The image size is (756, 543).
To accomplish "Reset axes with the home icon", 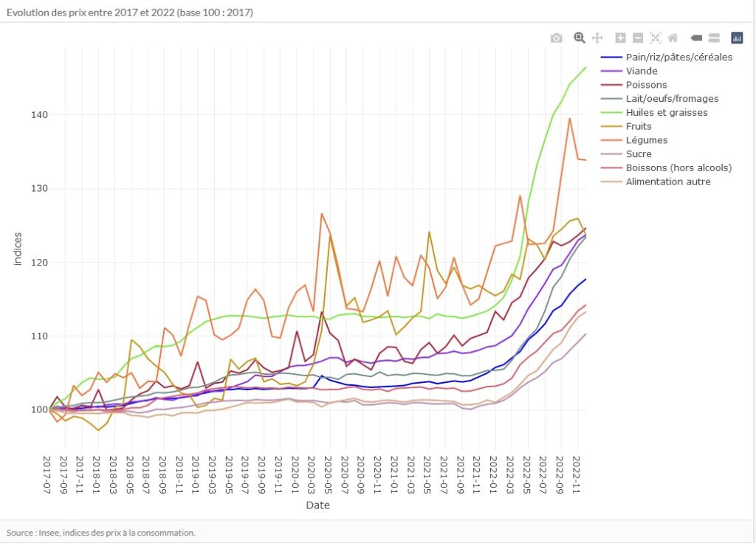I will pos(673,38).
